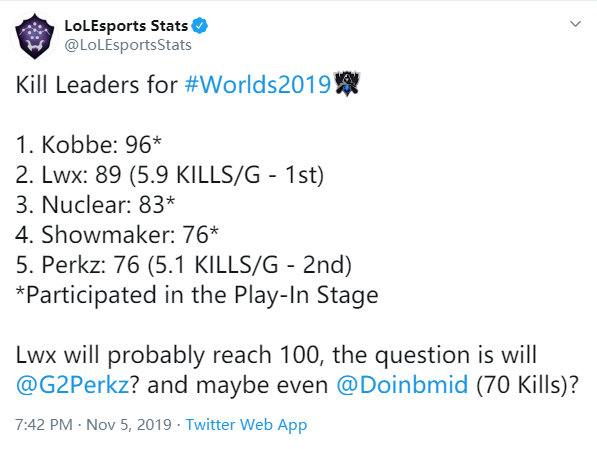Click the '(70 Kills)?' text at tweet end

[x=528, y=385]
